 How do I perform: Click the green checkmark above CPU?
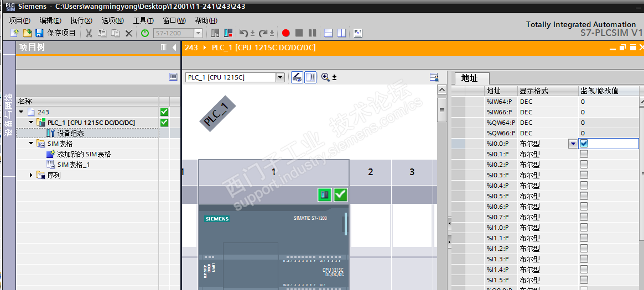340,194
